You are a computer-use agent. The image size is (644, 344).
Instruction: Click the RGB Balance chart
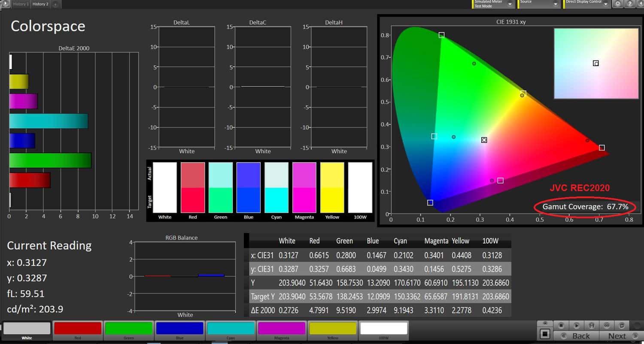[x=185, y=276]
